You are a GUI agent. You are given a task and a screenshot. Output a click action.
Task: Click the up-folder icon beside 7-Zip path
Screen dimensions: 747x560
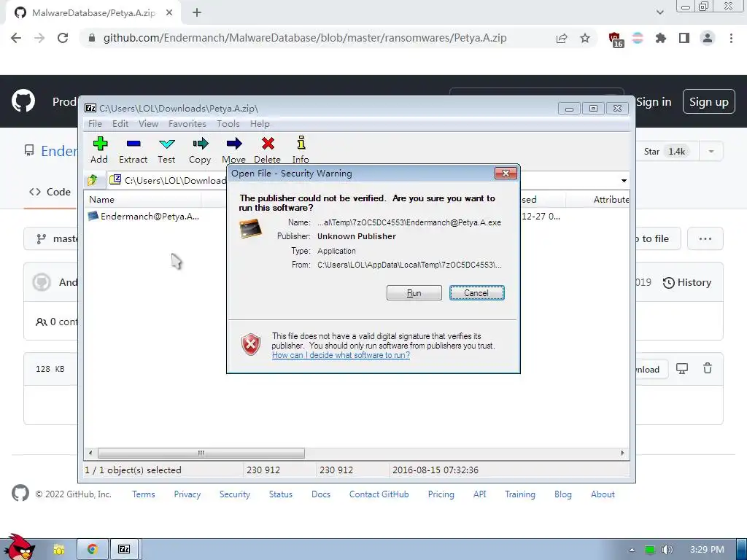(93, 180)
